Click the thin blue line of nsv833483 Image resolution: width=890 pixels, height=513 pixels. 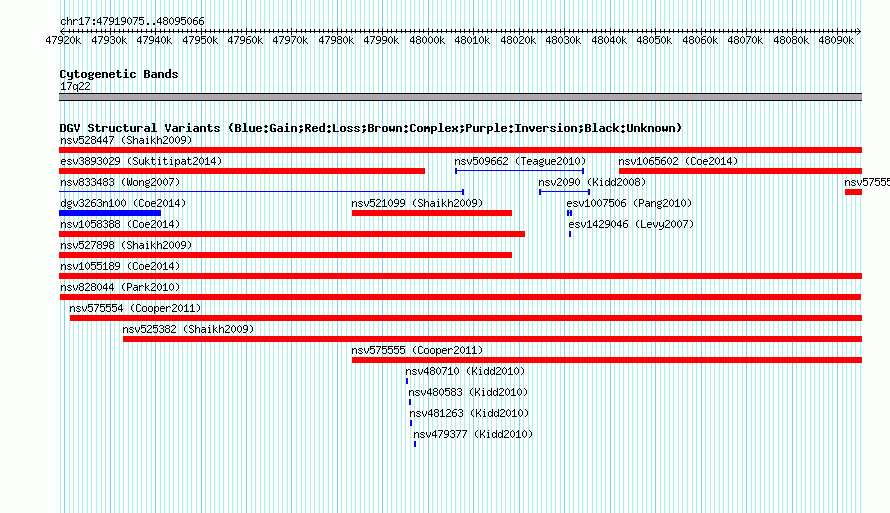pos(262,192)
